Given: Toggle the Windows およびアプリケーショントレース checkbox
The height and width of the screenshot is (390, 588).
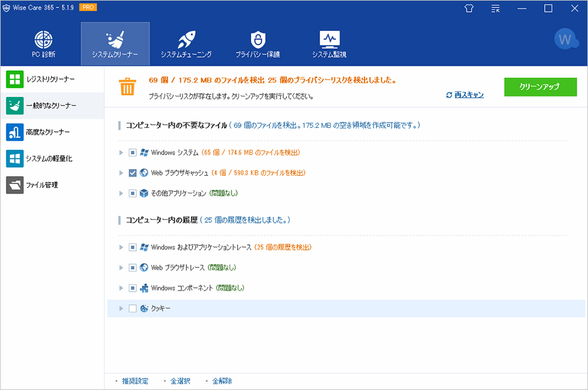Looking at the screenshot, I should (133, 247).
